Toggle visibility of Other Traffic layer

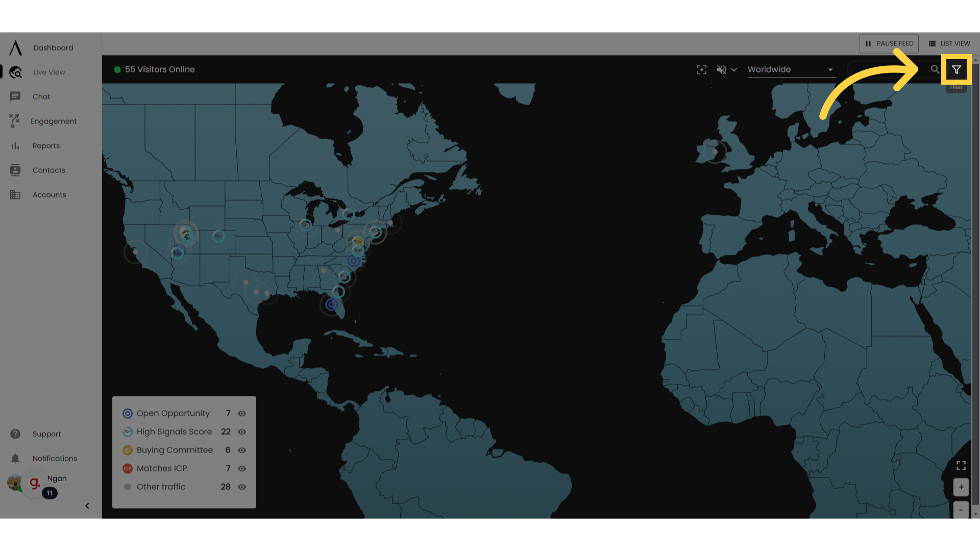(241, 486)
